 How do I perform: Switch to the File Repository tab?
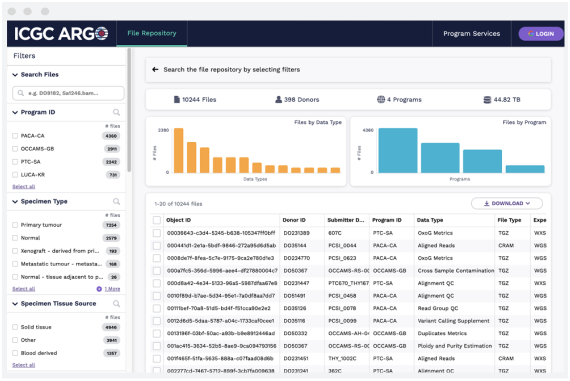152,33
